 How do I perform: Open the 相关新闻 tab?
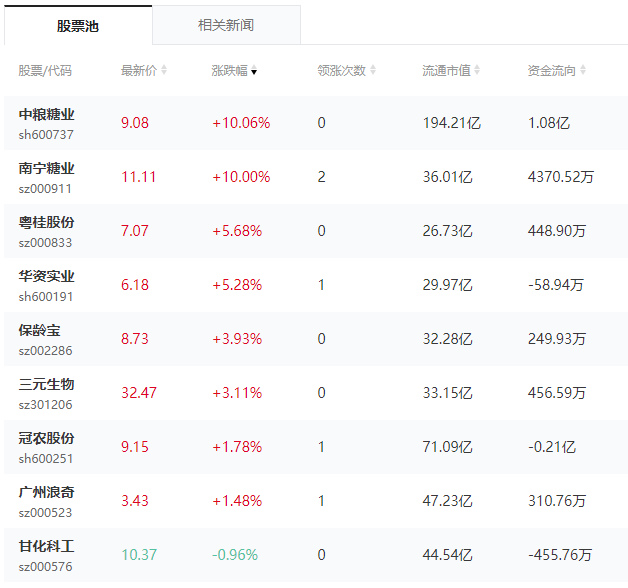click(x=225, y=26)
